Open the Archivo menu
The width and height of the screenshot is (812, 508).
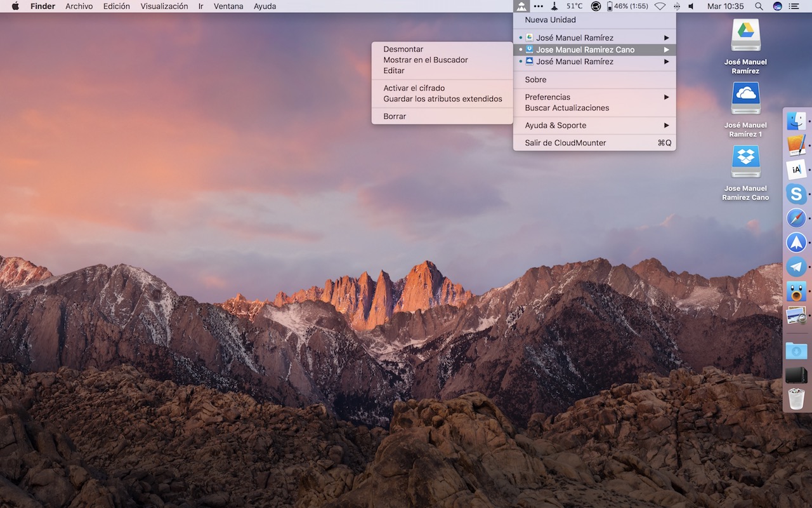coord(79,6)
